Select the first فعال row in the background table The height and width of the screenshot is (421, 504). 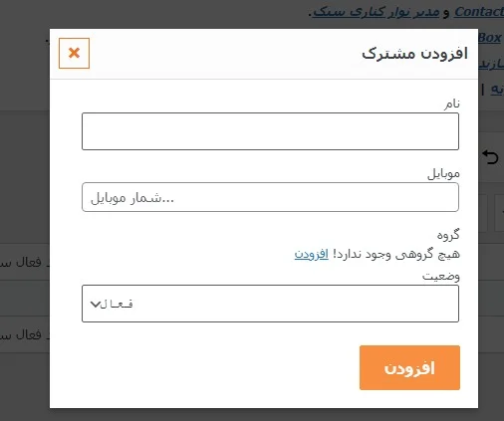click(x=25, y=262)
